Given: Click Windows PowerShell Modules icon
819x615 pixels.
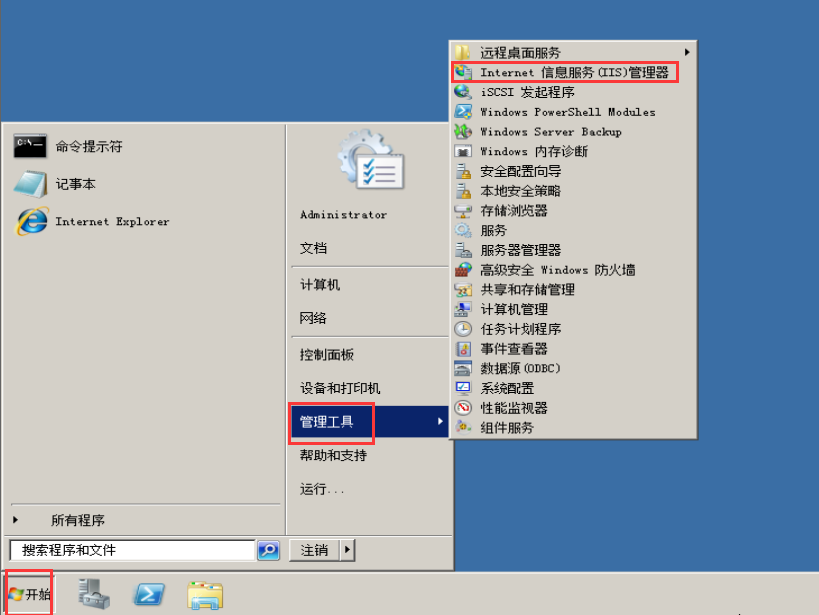Looking at the screenshot, I should click(x=463, y=112).
